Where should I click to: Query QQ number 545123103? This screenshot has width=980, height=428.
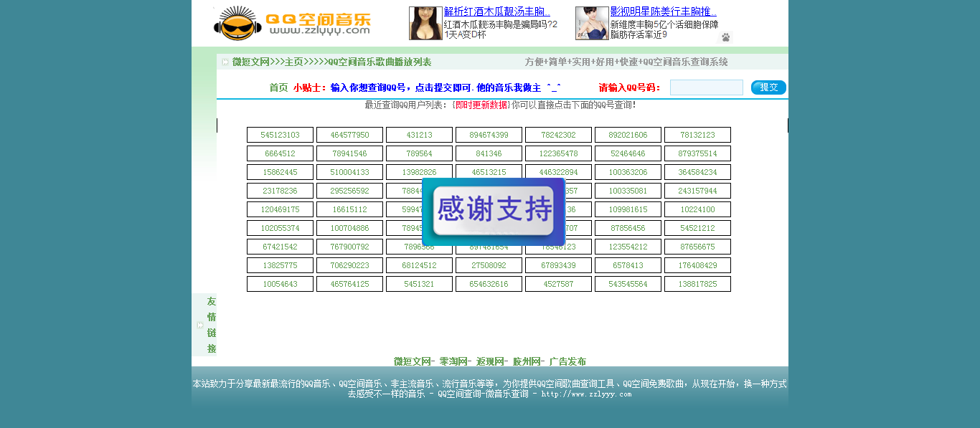tap(280, 135)
